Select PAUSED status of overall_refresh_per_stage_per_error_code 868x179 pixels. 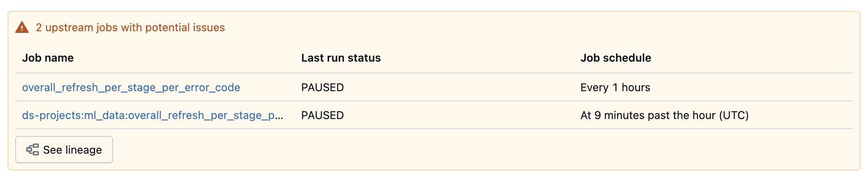coord(322,87)
